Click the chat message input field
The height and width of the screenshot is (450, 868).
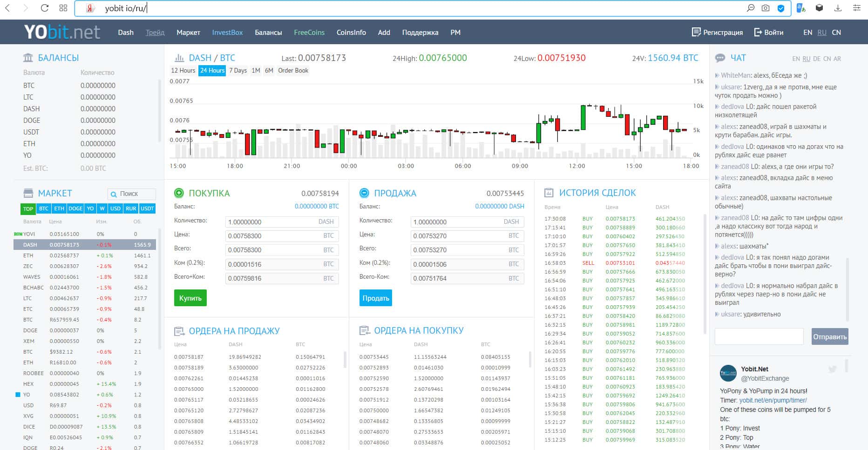pos(759,336)
